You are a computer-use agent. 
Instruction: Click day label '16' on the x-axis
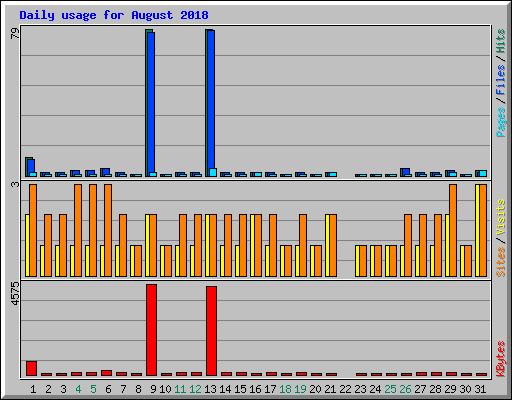tap(255, 389)
